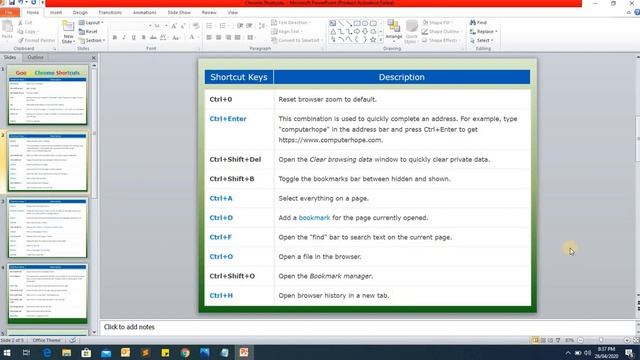Click the Ctrl+A shortcut link
640x360 pixels.
221,198
